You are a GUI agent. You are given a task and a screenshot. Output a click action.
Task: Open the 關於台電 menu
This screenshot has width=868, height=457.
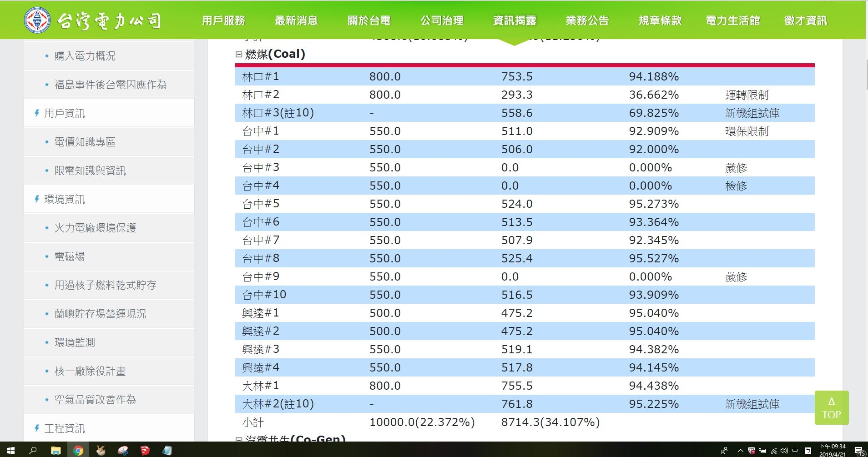(x=369, y=20)
